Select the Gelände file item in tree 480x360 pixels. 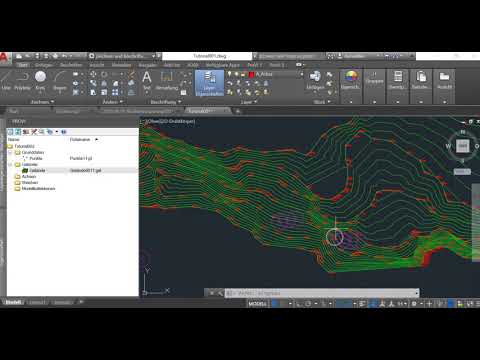pyautogui.click(x=37, y=170)
